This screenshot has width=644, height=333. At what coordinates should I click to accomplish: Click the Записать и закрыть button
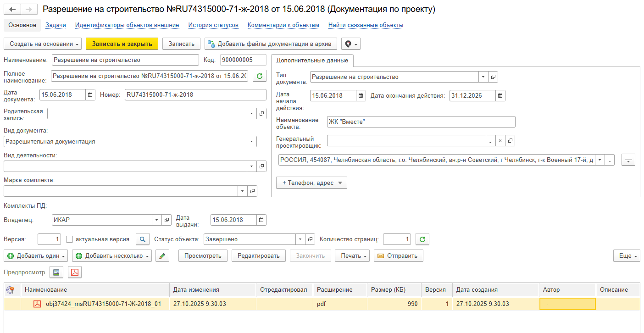122,44
